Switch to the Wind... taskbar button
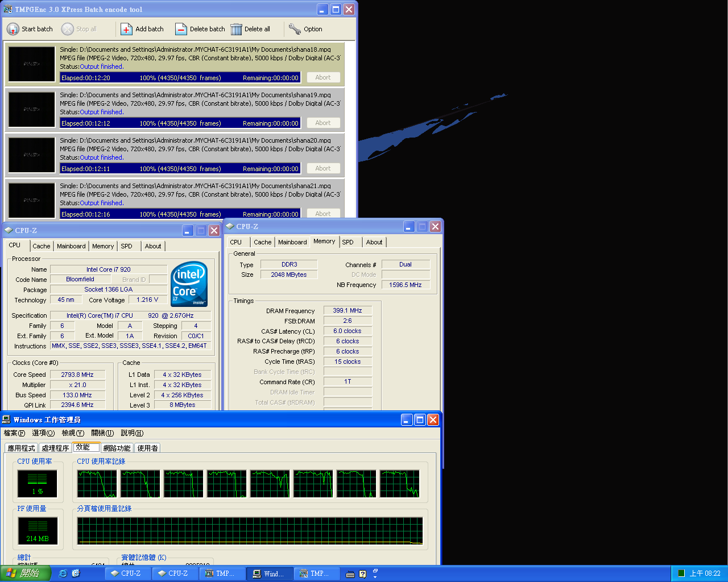 point(269,573)
